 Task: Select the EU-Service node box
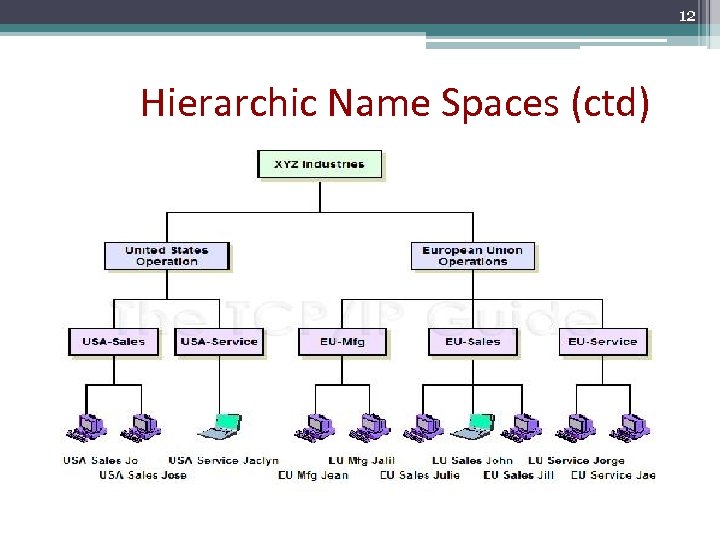point(603,342)
